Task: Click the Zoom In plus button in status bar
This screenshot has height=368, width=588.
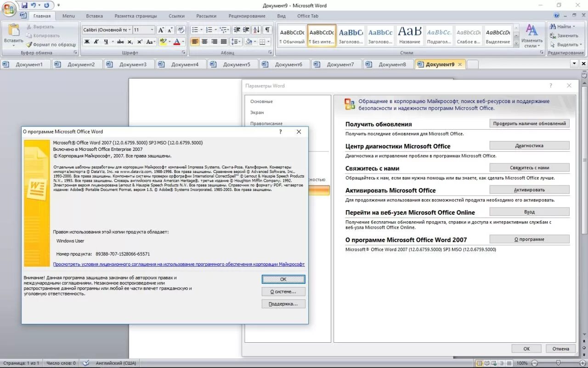Action: pyautogui.click(x=582, y=363)
